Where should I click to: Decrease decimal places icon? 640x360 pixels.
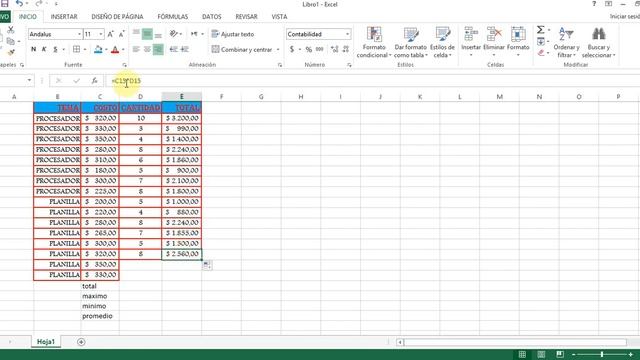(346, 49)
